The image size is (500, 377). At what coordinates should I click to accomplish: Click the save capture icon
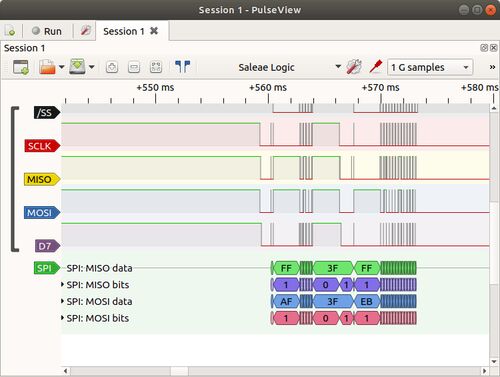tap(77, 67)
